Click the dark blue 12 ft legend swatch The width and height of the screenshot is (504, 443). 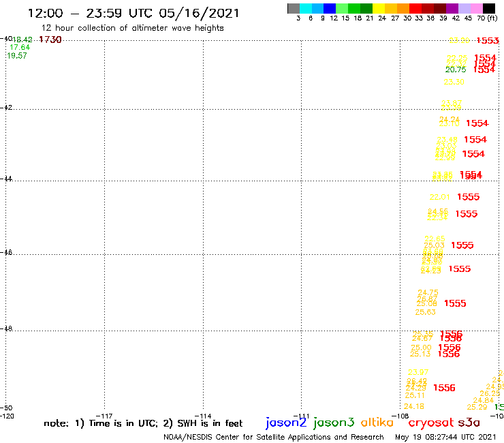coord(330,8)
